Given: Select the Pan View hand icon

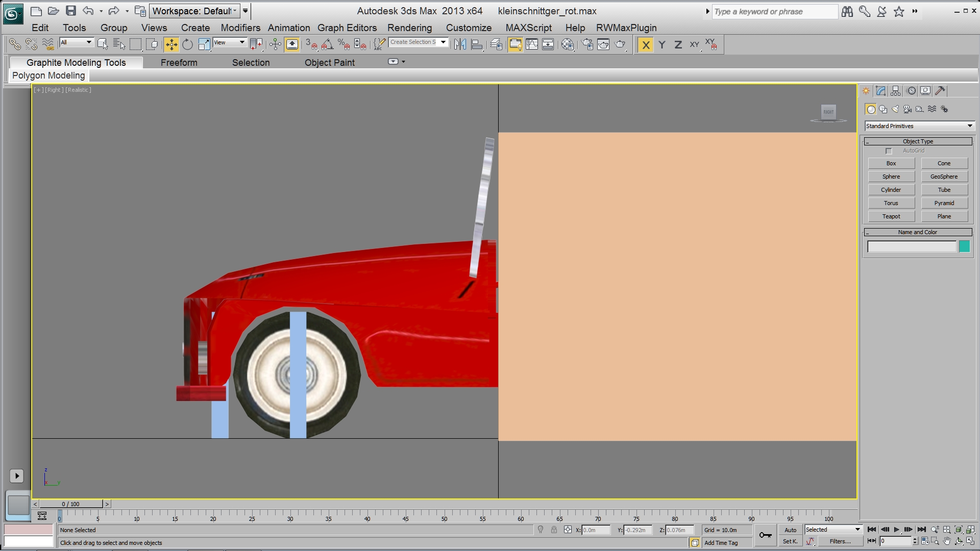Looking at the screenshot, I should pyautogui.click(x=947, y=541).
